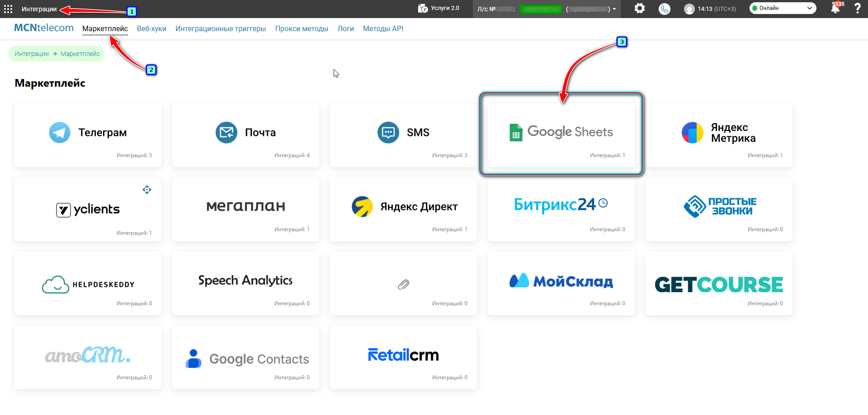Open the Яндекс Метрика integration card

(x=719, y=135)
